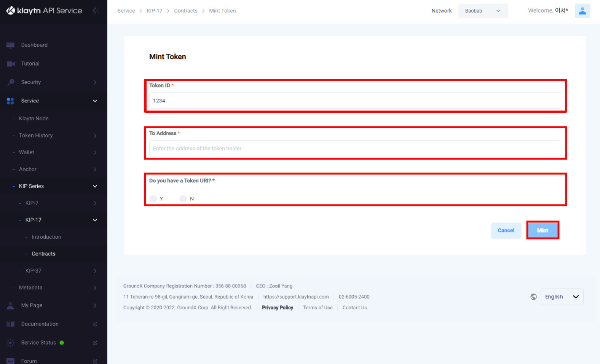
Task: Expand the Anchor submenu chevron
Action: point(95,169)
